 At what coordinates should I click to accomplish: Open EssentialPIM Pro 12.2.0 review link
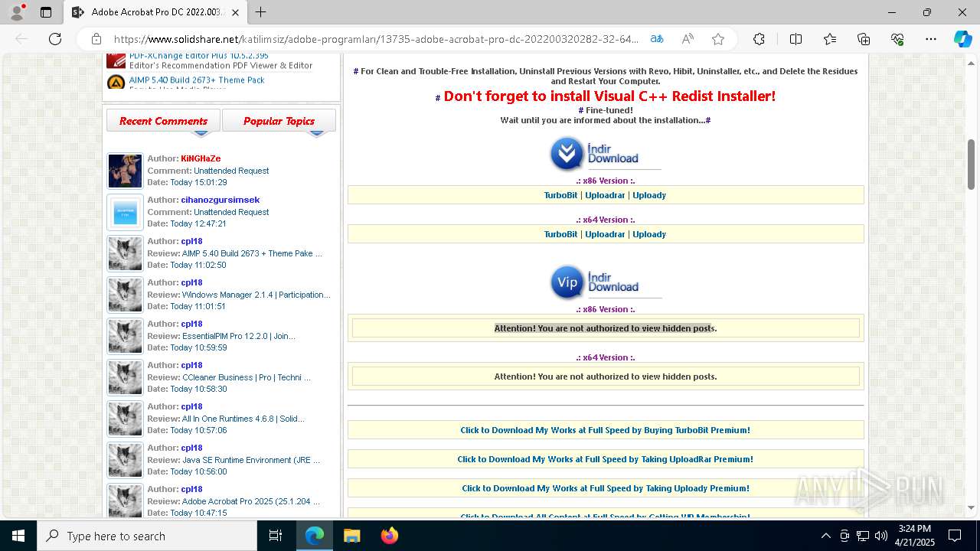(238, 336)
